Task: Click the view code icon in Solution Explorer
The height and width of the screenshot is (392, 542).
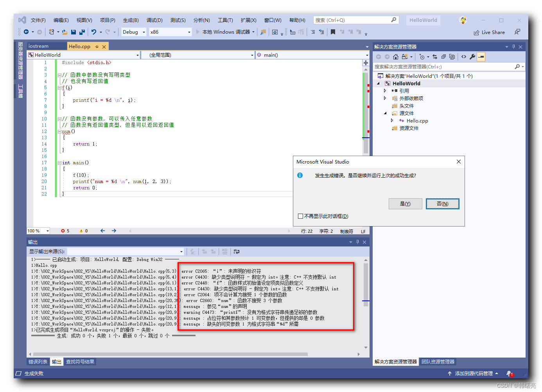Action: 464,57
